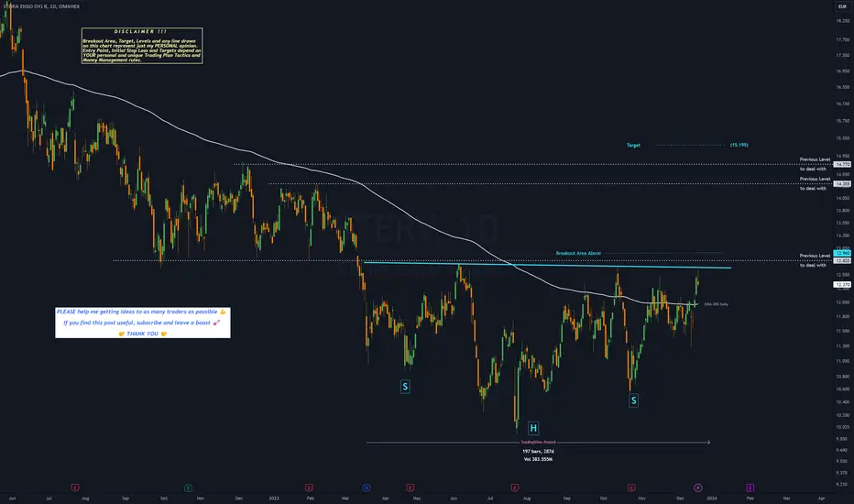This screenshot has width=854, height=504.
Task: Click the 2023 label on time axis
Action: (274, 498)
